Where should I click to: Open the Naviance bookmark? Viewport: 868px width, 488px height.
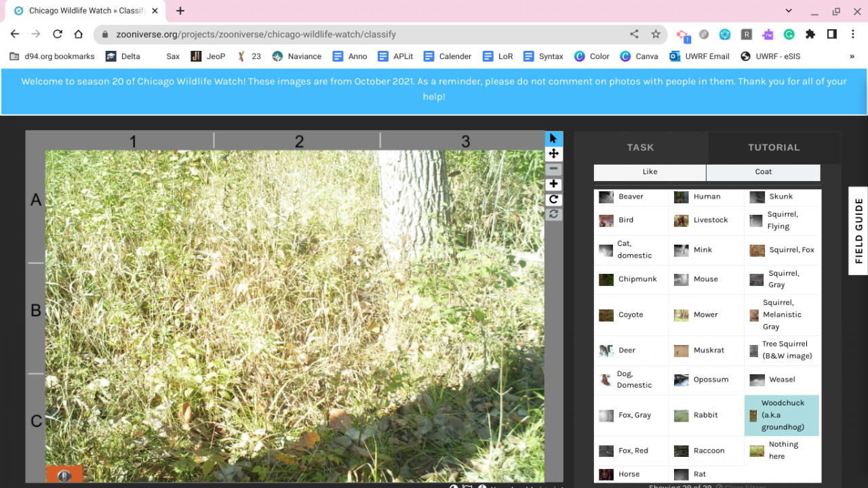pos(297,56)
